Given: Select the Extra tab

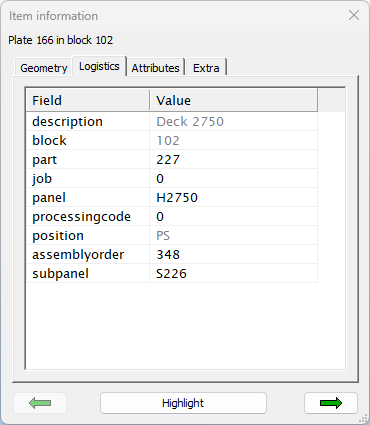Looking at the screenshot, I should [x=206, y=68].
